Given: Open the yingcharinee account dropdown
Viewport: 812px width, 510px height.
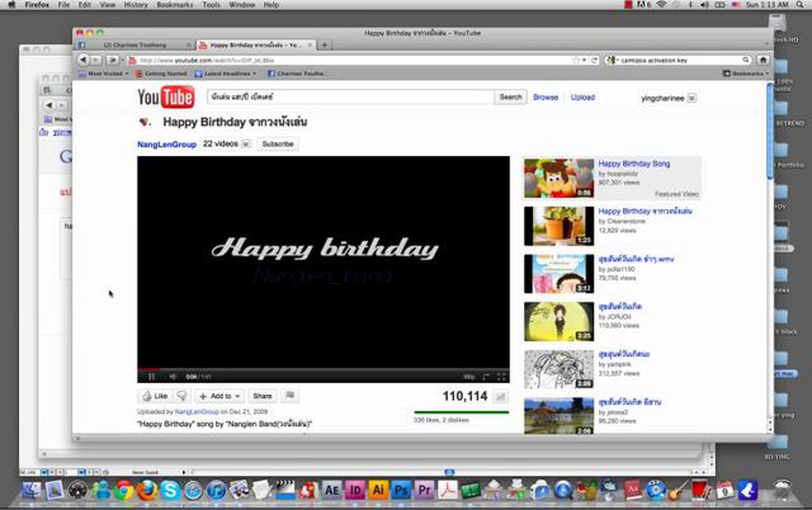Looking at the screenshot, I should click(x=692, y=98).
